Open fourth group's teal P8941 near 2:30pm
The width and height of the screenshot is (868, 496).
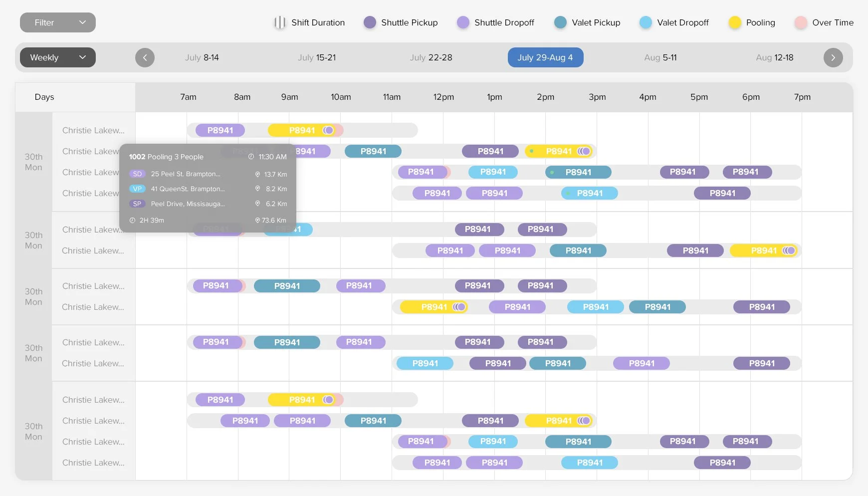pyautogui.click(x=558, y=363)
